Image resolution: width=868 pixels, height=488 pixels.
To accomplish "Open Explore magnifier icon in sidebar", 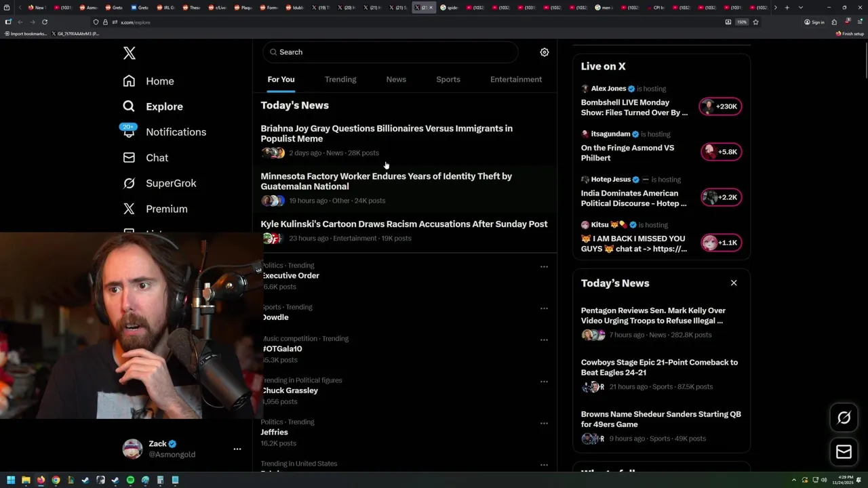I will tap(129, 106).
